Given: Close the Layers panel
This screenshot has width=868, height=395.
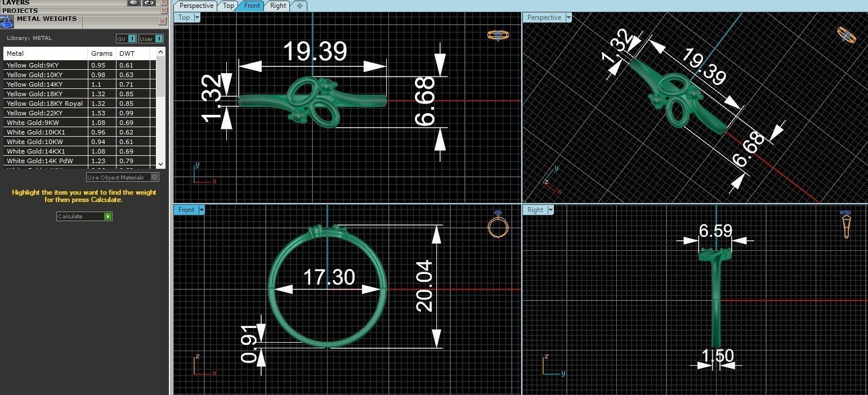Looking at the screenshot, I should pyautogui.click(x=163, y=3).
